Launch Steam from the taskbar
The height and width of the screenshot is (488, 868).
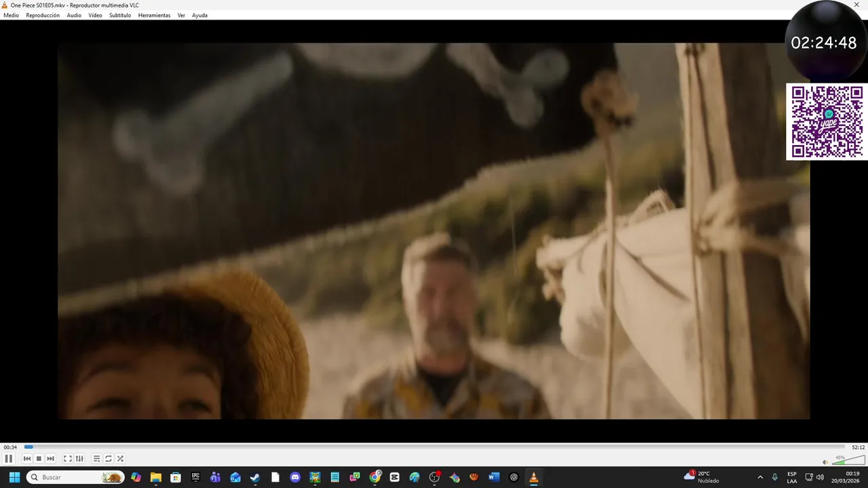pos(255,477)
